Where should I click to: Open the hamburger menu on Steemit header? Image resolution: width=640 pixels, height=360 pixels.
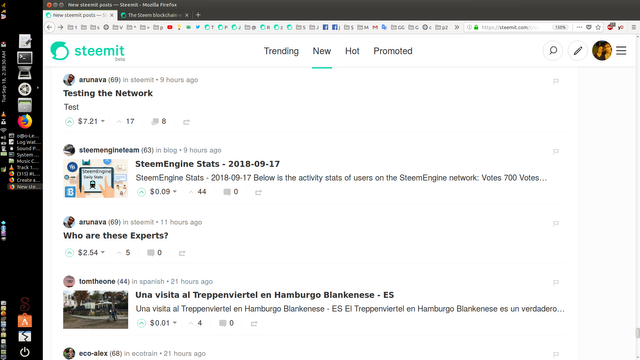(x=621, y=51)
